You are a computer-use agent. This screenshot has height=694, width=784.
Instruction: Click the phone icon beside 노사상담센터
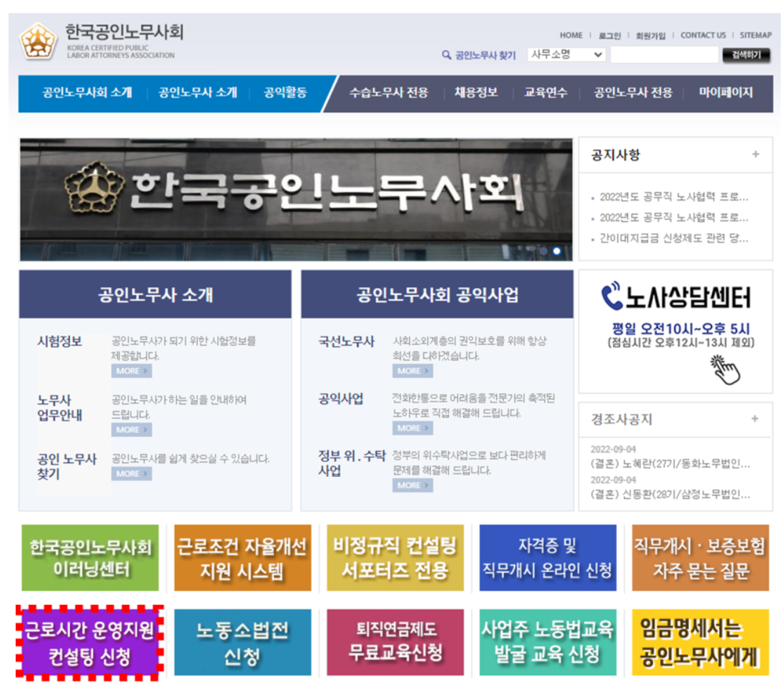click(x=611, y=296)
